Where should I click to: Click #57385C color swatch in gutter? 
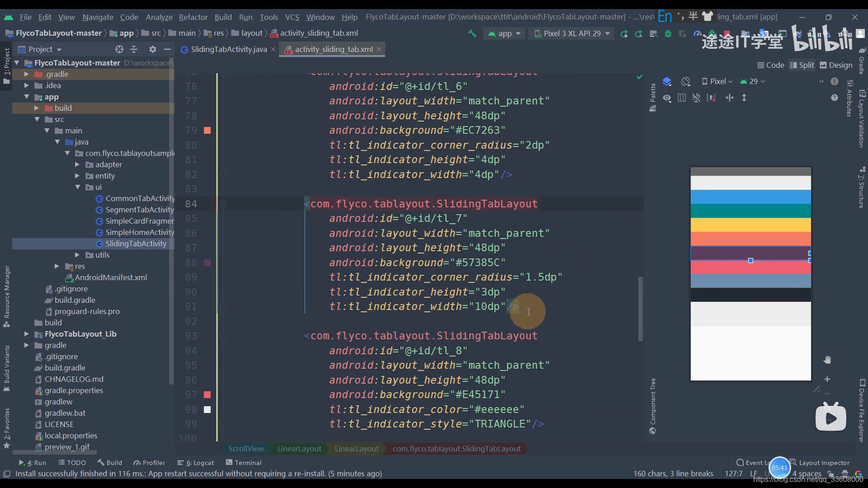click(x=207, y=263)
